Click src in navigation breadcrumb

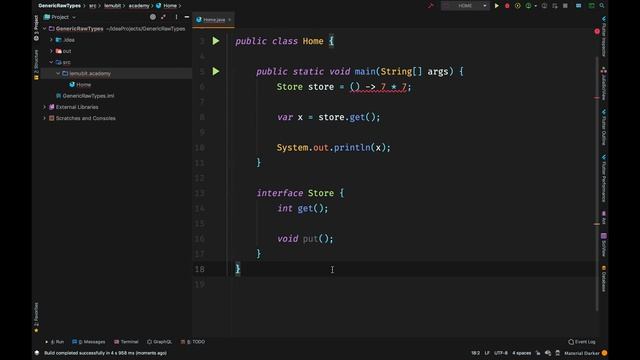click(93, 6)
